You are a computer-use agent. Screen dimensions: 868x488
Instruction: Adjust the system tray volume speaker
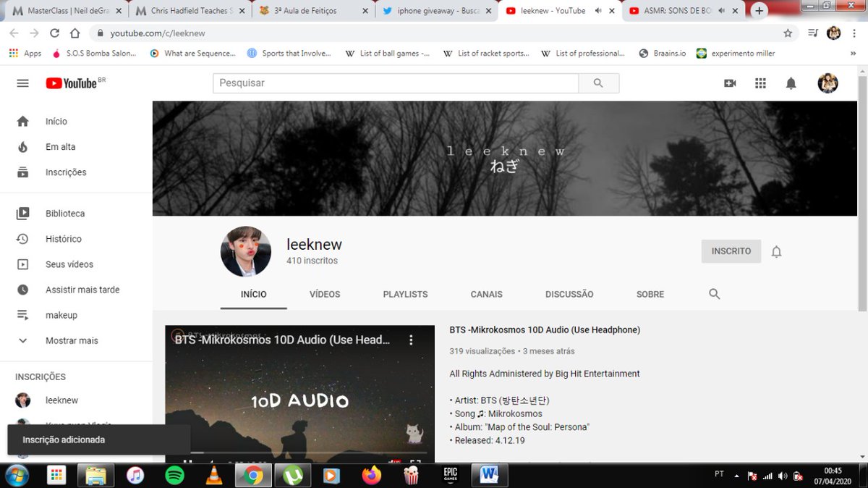click(x=783, y=476)
